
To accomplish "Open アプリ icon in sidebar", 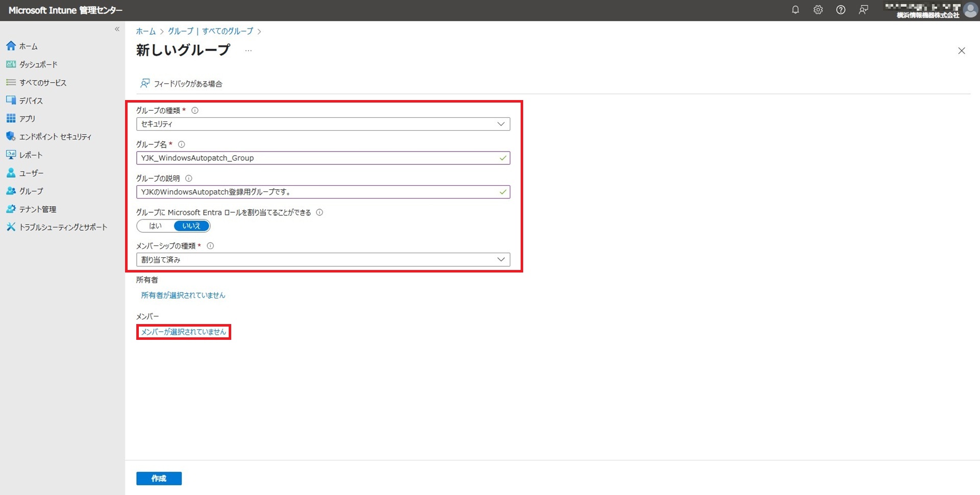I will tap(11, 118).
